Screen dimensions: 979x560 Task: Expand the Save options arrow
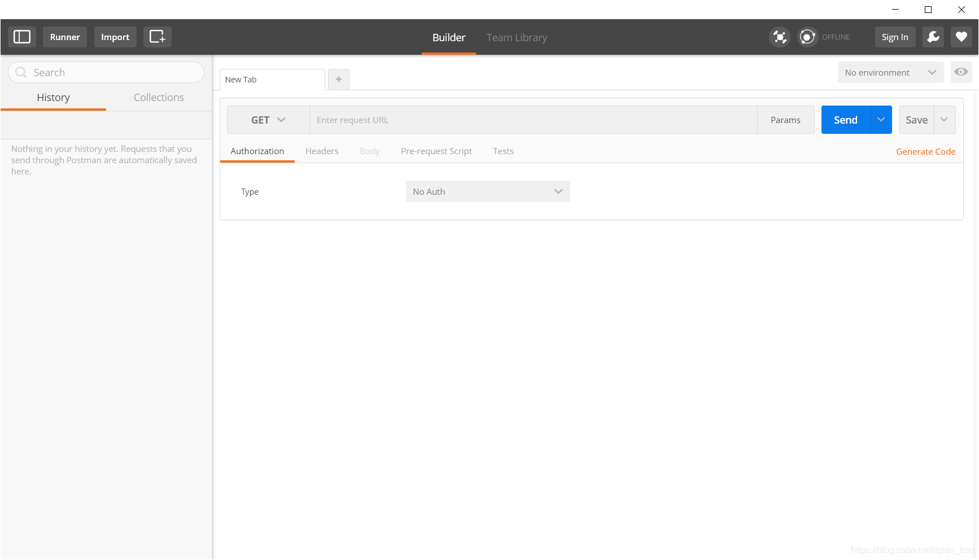(945, 120)
